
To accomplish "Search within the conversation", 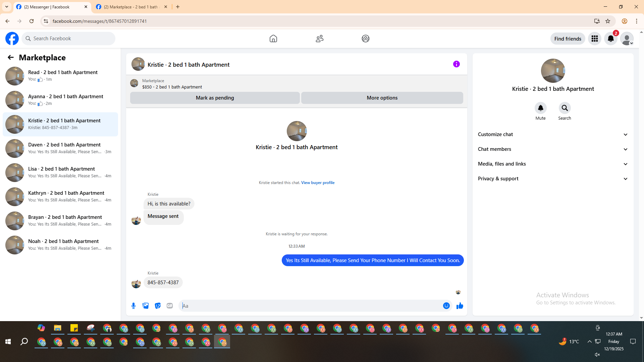I will coord(565,108).
